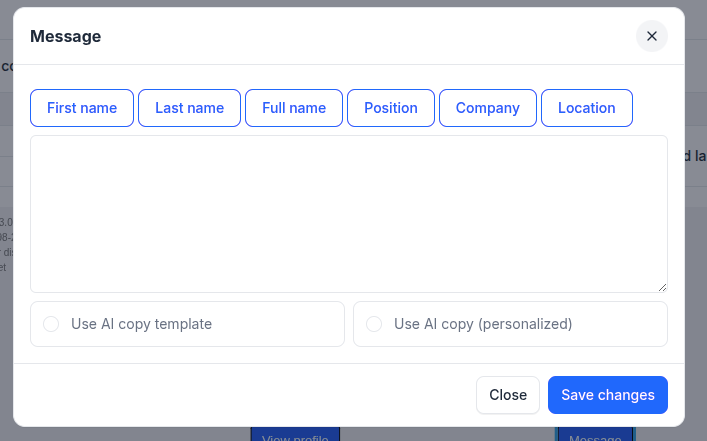Viewport: 707px width, 441px height.
Task: Click the empty footer area left of Close
Action: (240, 395)
